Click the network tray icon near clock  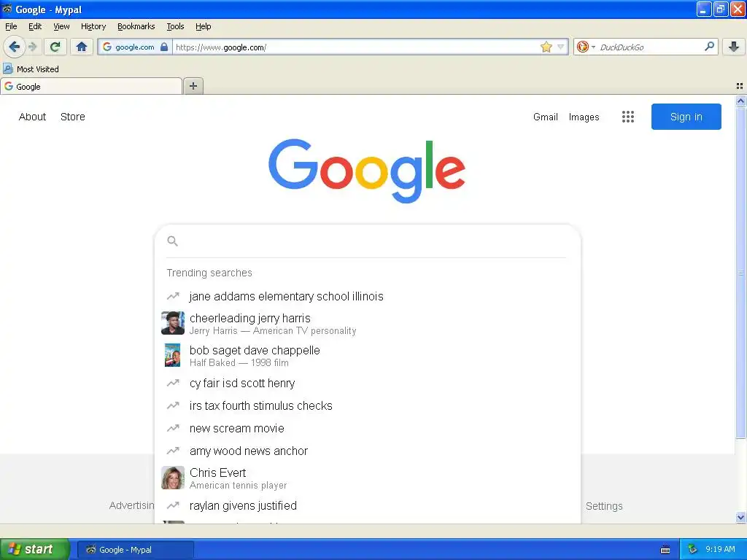coord(692,549)
